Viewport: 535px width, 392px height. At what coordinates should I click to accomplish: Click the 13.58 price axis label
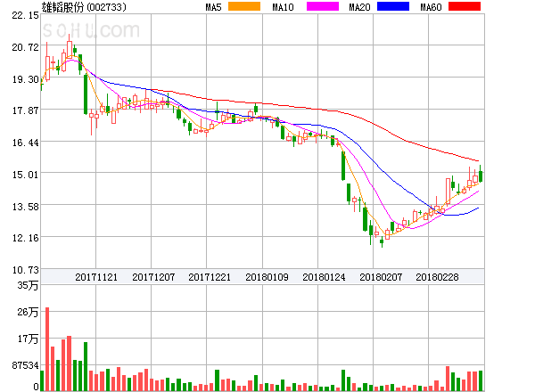point(26,207)
